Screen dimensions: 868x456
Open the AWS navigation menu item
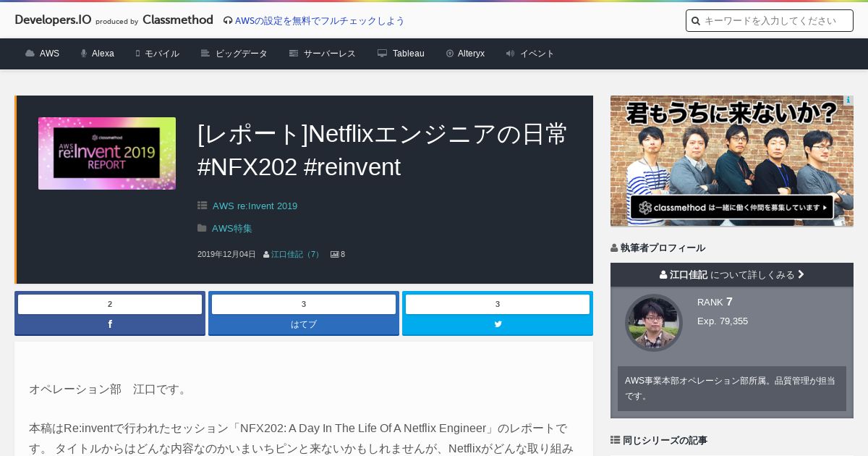point(49,54)
